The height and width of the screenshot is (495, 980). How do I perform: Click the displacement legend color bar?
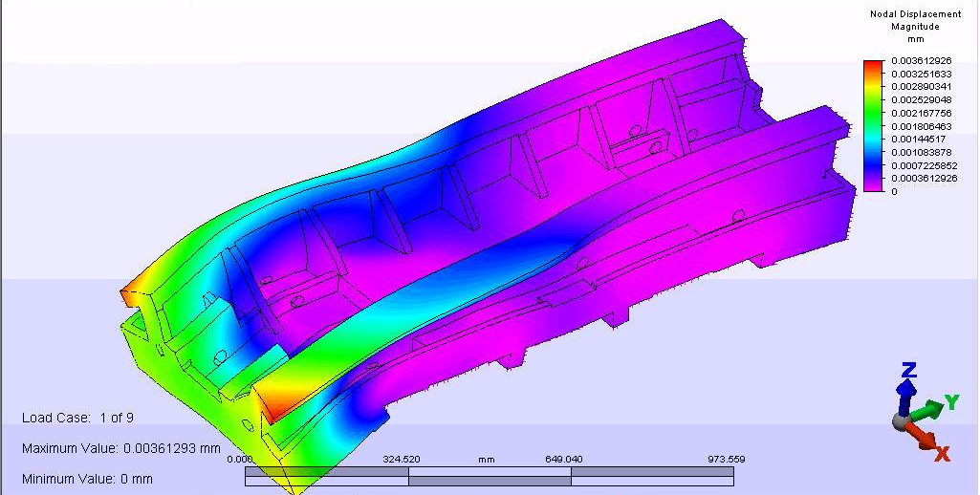tap(873, 125)
